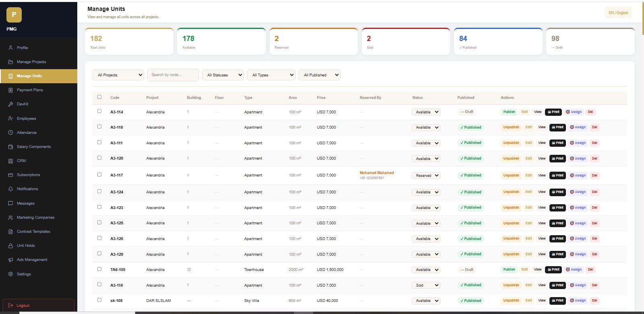Click the Published count stat card

tap(498, 41)
